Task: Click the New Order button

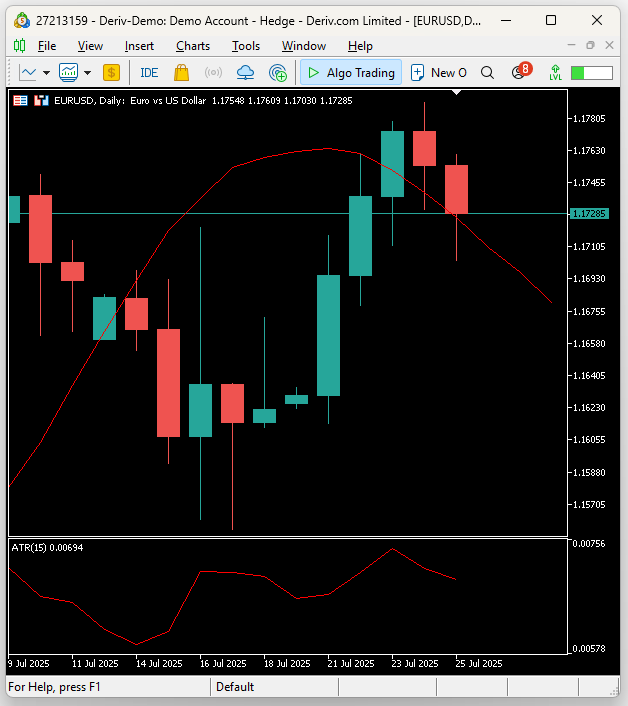Action: [x=438, y=72]
